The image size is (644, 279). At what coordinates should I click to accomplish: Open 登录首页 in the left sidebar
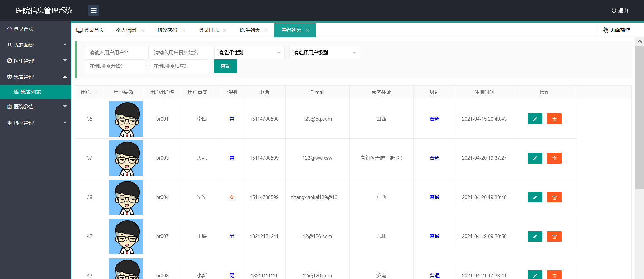point(36,29)
